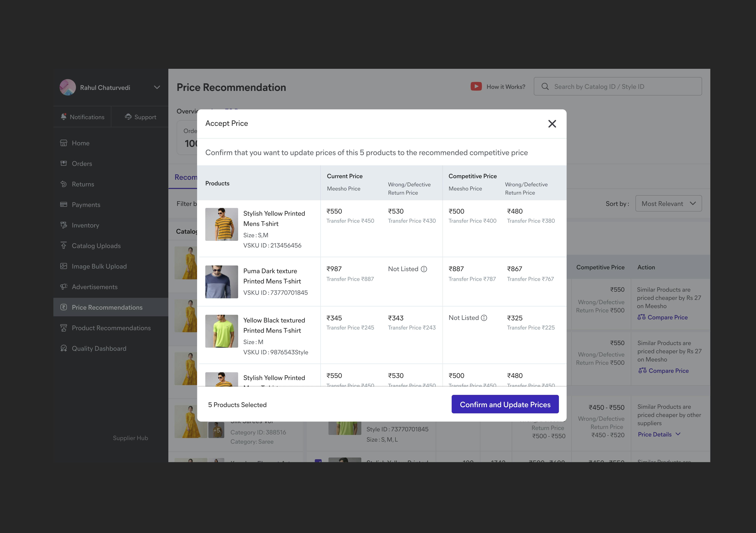Click Rahul Chaturvedi profile avatar
The height and width of the screenshot is (533, 756).
click(x=68, y=87)
